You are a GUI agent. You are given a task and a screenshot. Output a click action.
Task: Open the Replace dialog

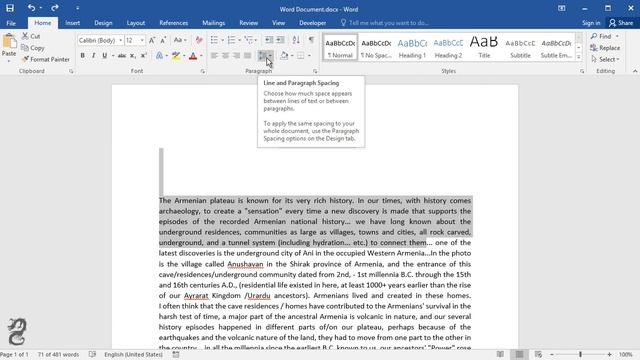(605, 48)
